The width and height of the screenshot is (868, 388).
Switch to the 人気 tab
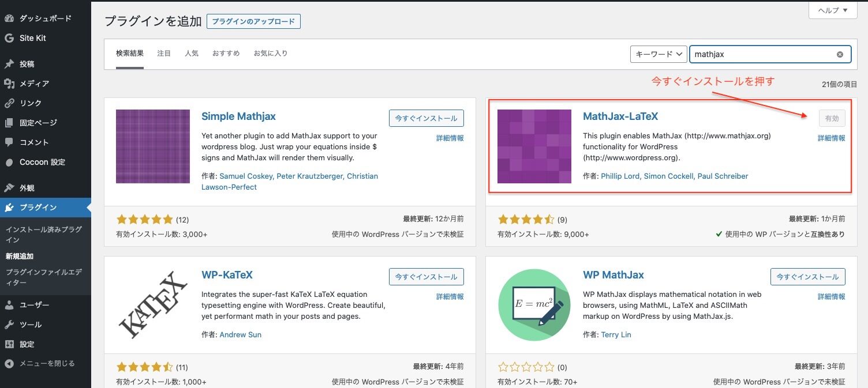(x=192, y=53)
